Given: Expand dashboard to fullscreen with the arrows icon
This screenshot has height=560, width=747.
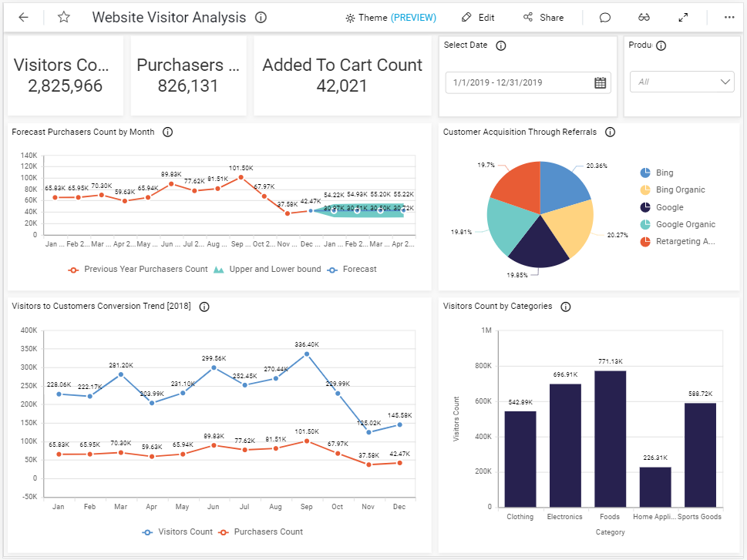Looking at the screenshot, I should [x=683, y=17].
